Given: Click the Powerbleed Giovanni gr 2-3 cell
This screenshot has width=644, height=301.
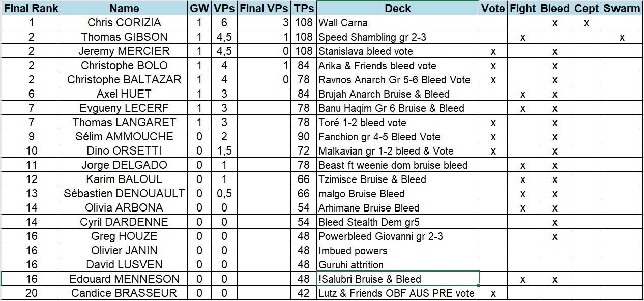Looking at the screenshot, I should pyautogui.click(x=397, y=236).
